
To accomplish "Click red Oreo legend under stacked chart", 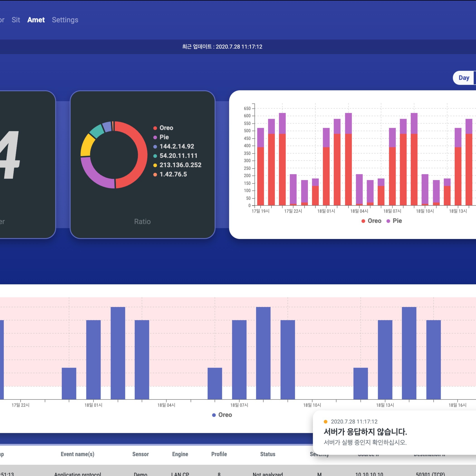I will pyautogui.click(x=371, y=221).
